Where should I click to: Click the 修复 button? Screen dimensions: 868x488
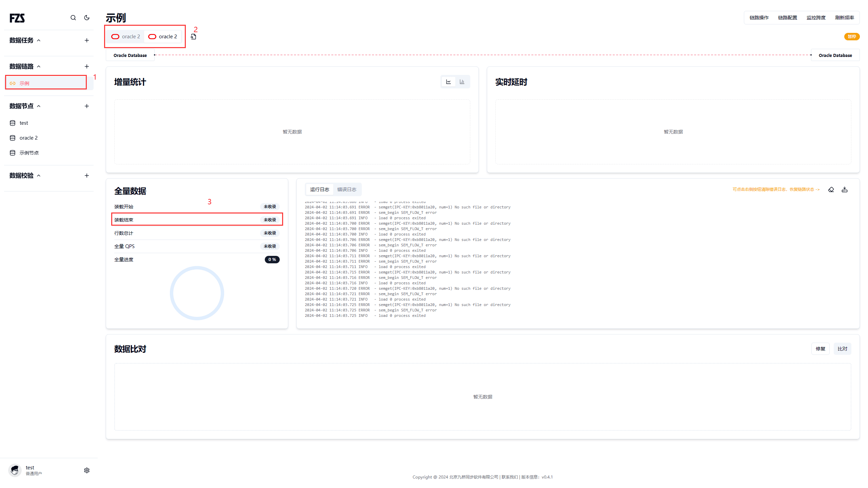[x=820, y=349]
